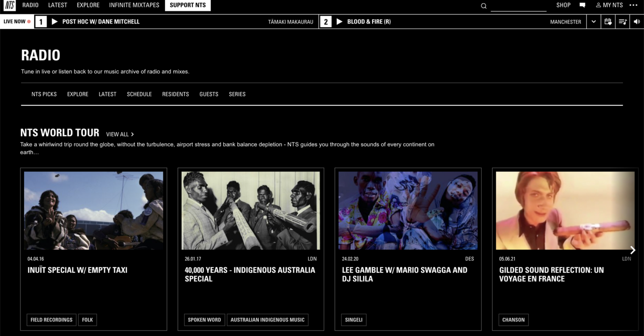Select the Singeli genre tag
This screenshot has width=644, height=336.
354,320
